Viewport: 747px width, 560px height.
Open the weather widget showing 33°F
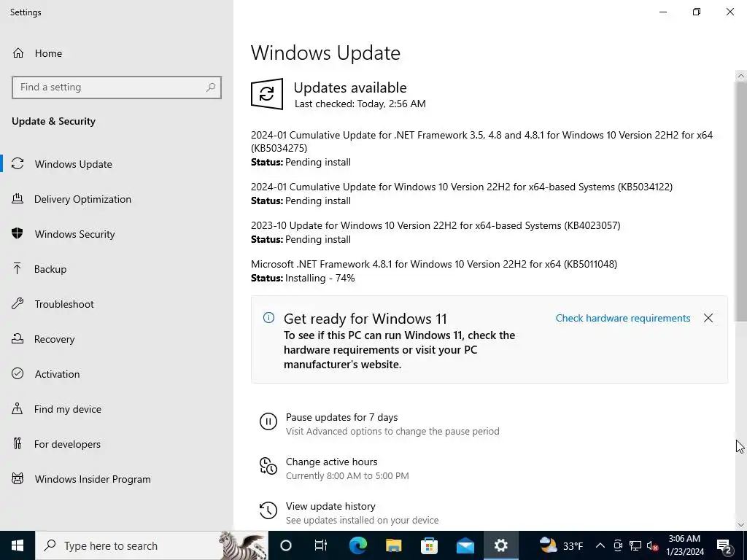click(x=561, y=545)
